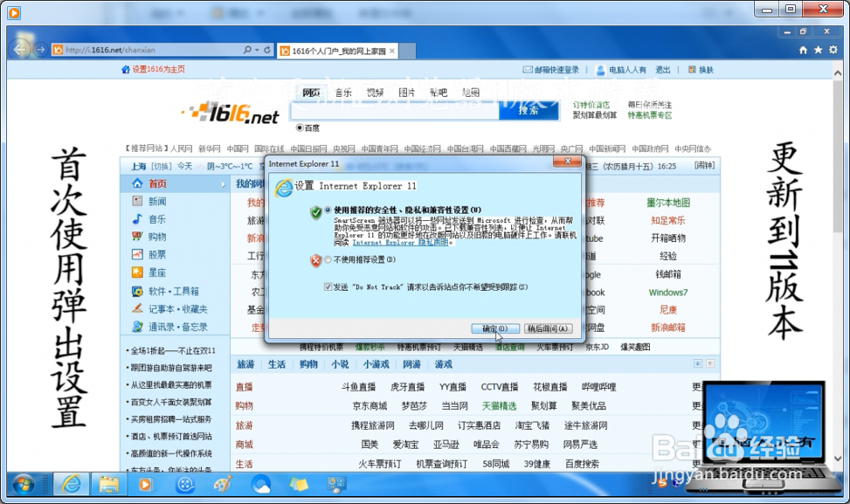The height and width of the screenshot is (504, 850).
Task: Open the orange media player taskbar icon
Action: 145,484
